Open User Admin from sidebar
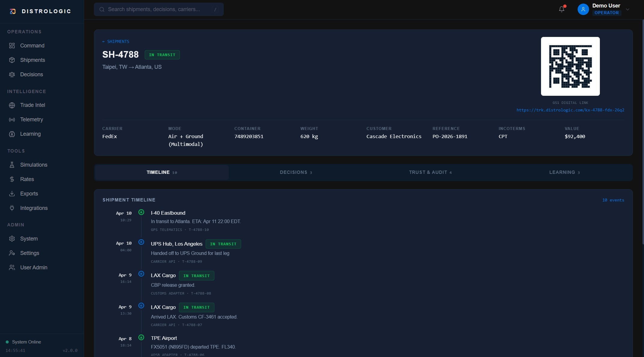 click(34, 268)
